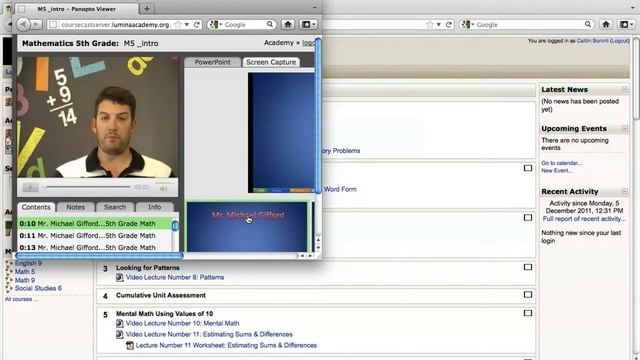The image size is (640, 360).
Task: Collapse the Recent Activity block
Action: tap(624, 191)
